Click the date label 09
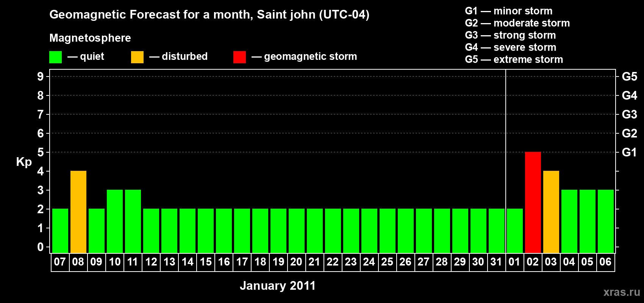The width and height of the screenshot is (644, 303). point(96,262)
